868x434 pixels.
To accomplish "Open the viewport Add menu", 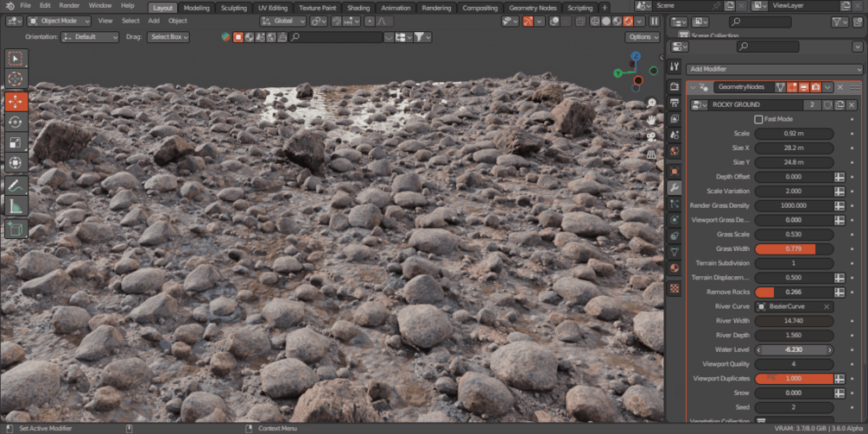I will point(154,21).
